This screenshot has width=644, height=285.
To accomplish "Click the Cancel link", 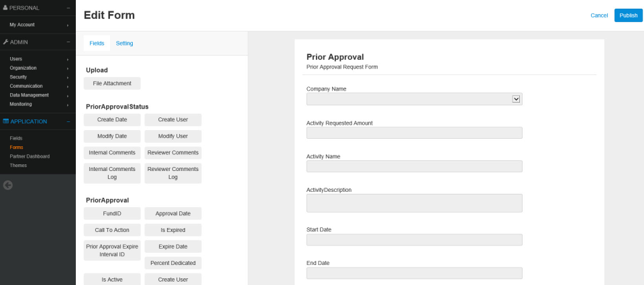I will (x=599, y=15).
